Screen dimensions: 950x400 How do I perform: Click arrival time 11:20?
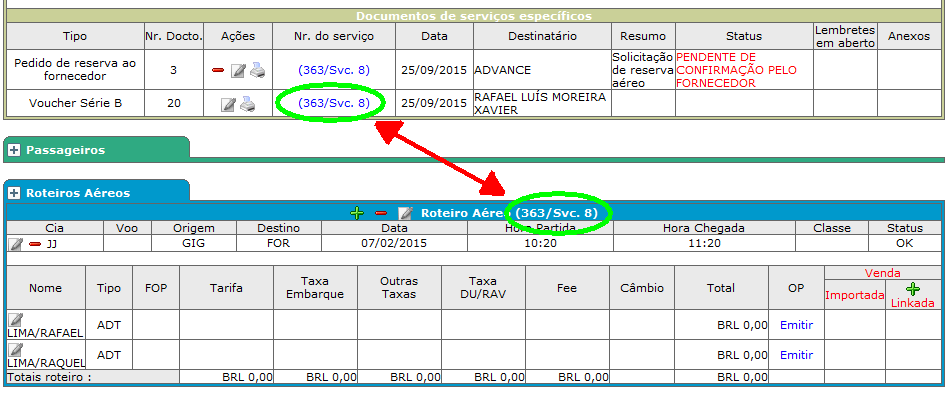(x=704, y=244)
